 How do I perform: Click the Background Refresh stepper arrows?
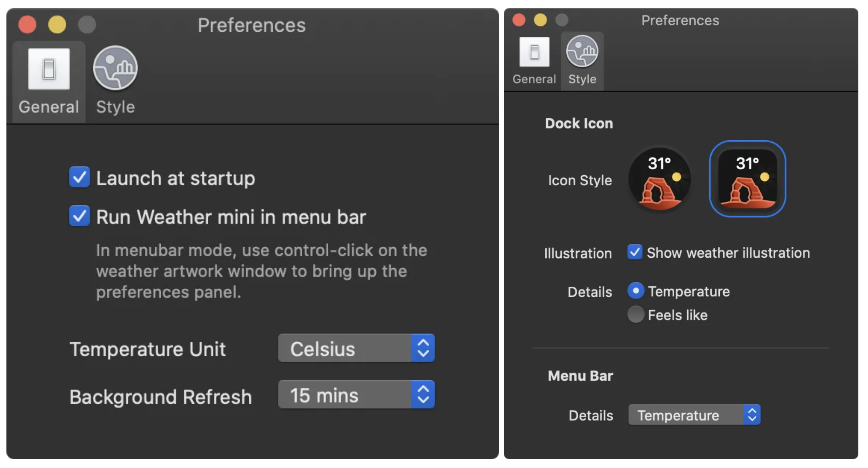click(x=423, y=394)
